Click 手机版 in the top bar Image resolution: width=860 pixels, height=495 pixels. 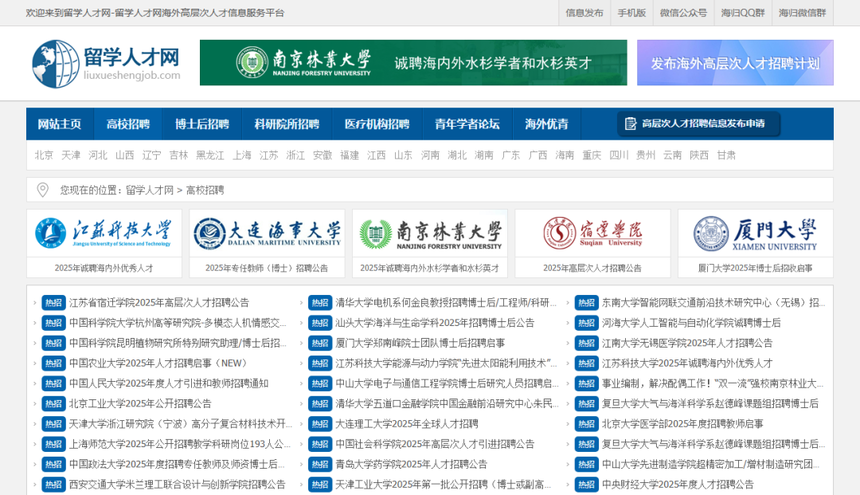(x=632, y=13)
